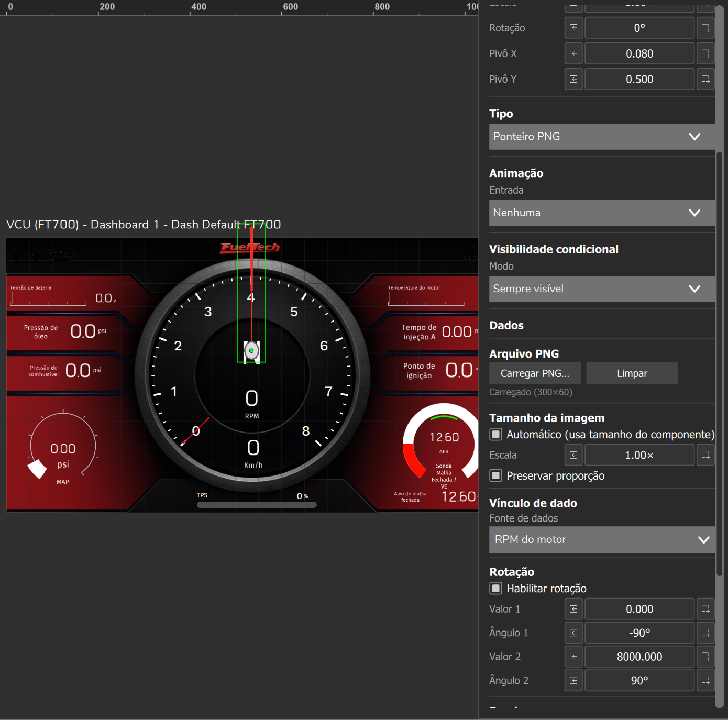
Task: Click left-arrow icon in the Valor 2 row
Action: pyautogui.click(x=573, y=657)
